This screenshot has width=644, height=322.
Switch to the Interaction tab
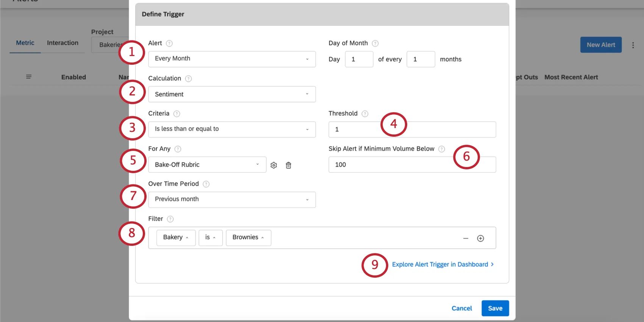[x=63, y=43]
